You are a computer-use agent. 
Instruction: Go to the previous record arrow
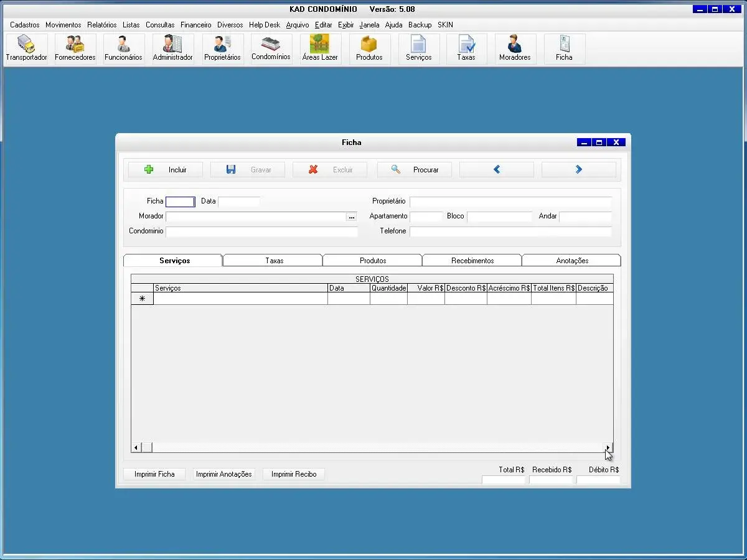tap(497, 169)
